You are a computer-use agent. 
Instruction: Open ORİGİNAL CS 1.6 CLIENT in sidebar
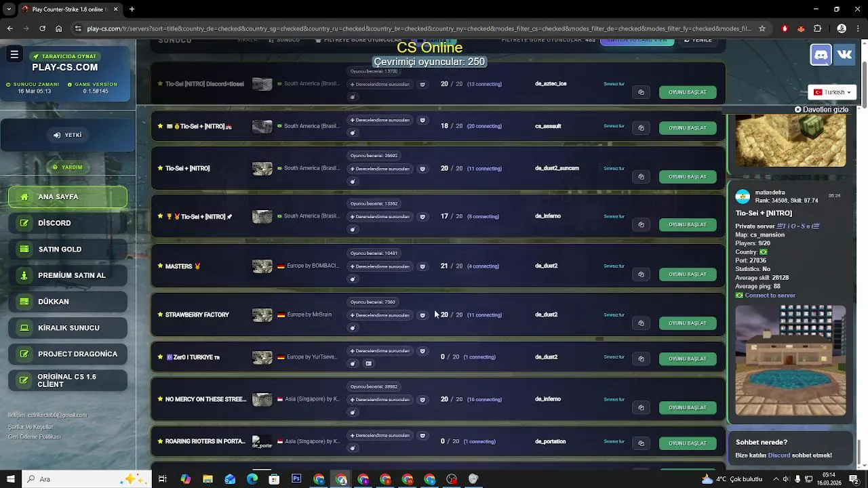[x=68, y=380]
